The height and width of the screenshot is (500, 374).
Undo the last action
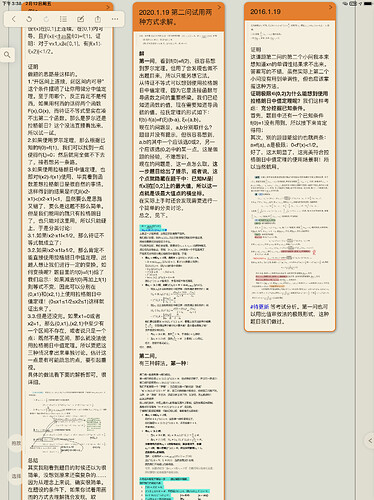click(29, 19)
